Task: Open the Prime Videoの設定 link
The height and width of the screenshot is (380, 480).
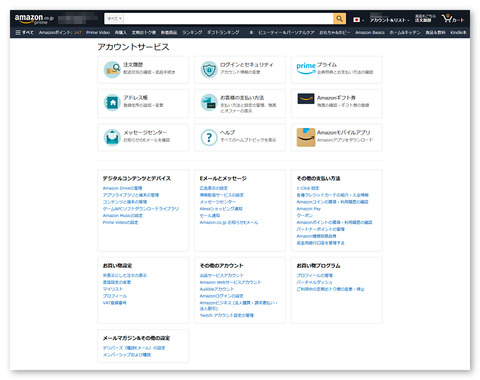Action: (x=120, y=222)
